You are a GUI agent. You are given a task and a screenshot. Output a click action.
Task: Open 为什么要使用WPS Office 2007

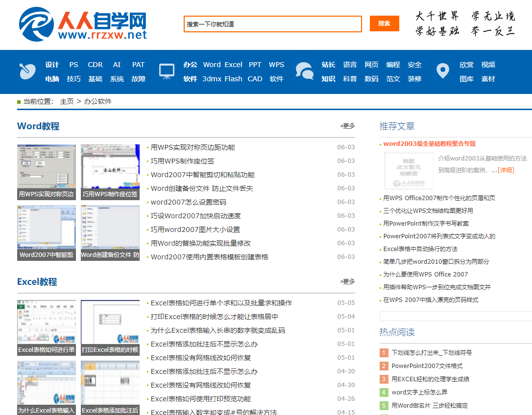pos(426,275)
